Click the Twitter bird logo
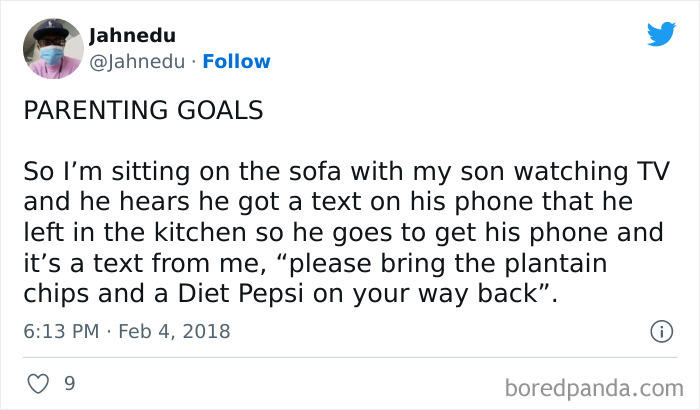Screen dimensions: 700x410 (661, 34)
